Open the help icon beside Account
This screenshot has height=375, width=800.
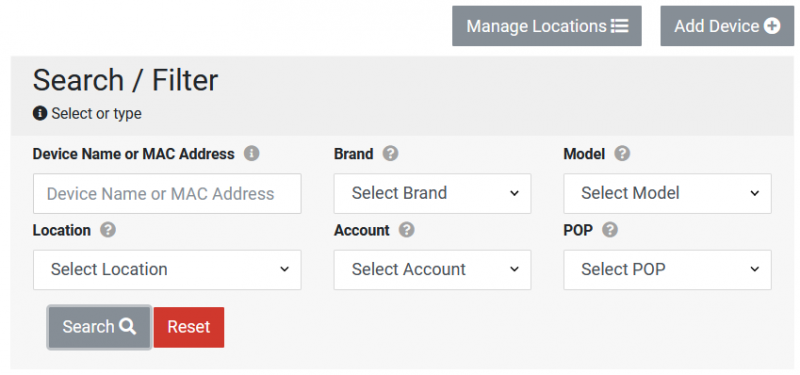[406, 230]
